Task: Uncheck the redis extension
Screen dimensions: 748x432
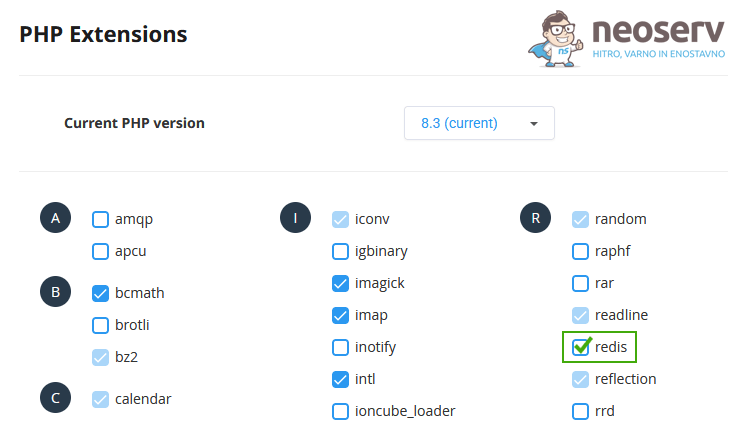Action: click(580, 347)
